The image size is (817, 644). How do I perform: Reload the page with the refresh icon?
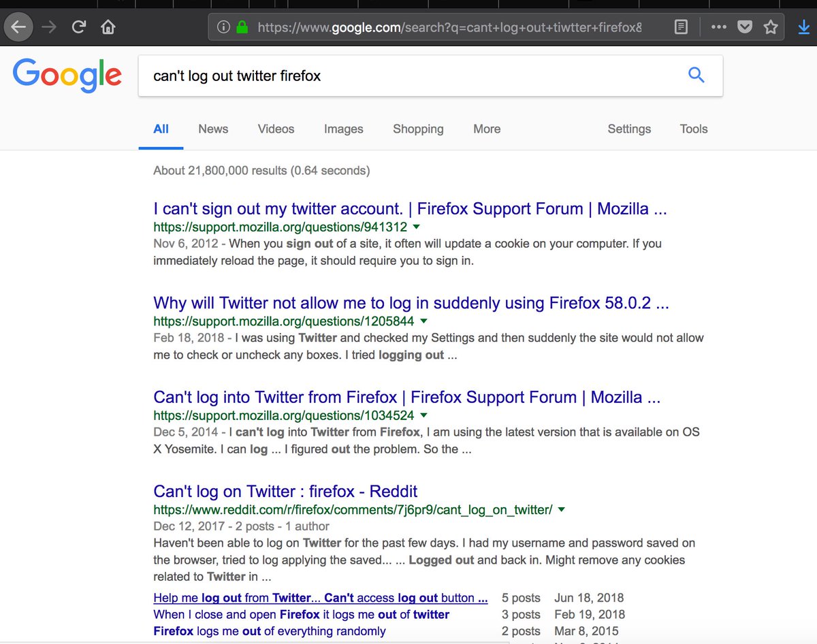point(79,27)
